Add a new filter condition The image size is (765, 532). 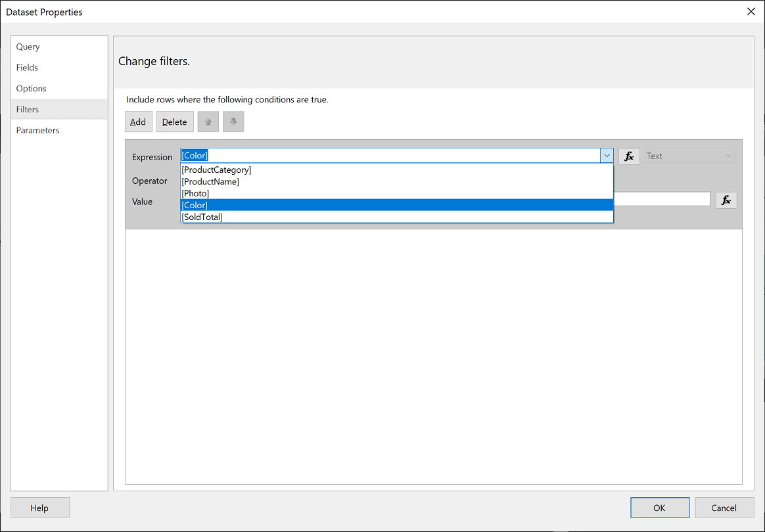[x=138, y=121]
